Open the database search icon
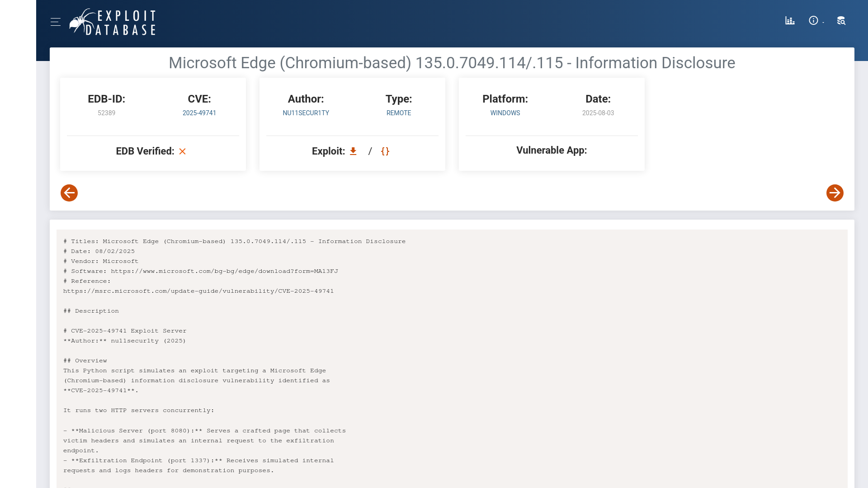Viewport: 868px width, 488px height. point(841,21)
